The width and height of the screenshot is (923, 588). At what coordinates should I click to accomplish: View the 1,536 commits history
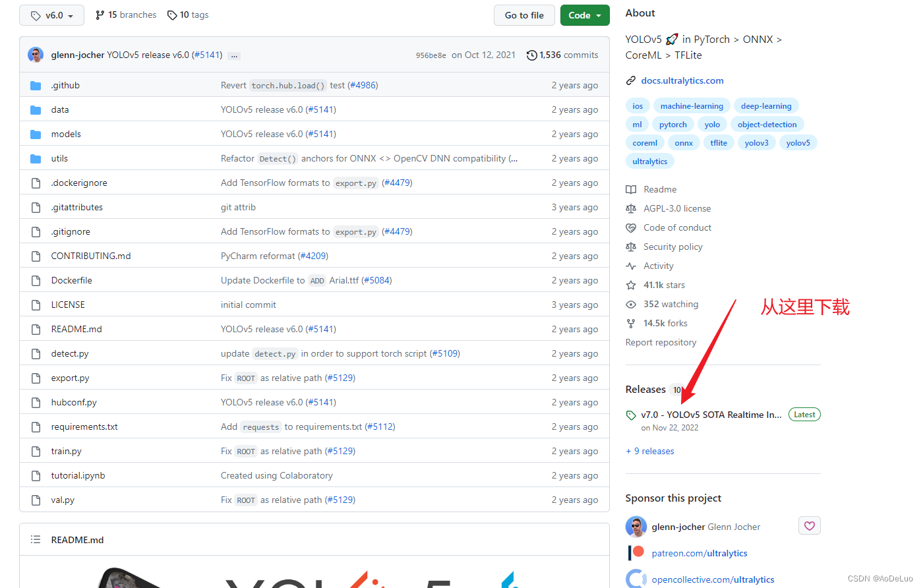tap(562, 55)
